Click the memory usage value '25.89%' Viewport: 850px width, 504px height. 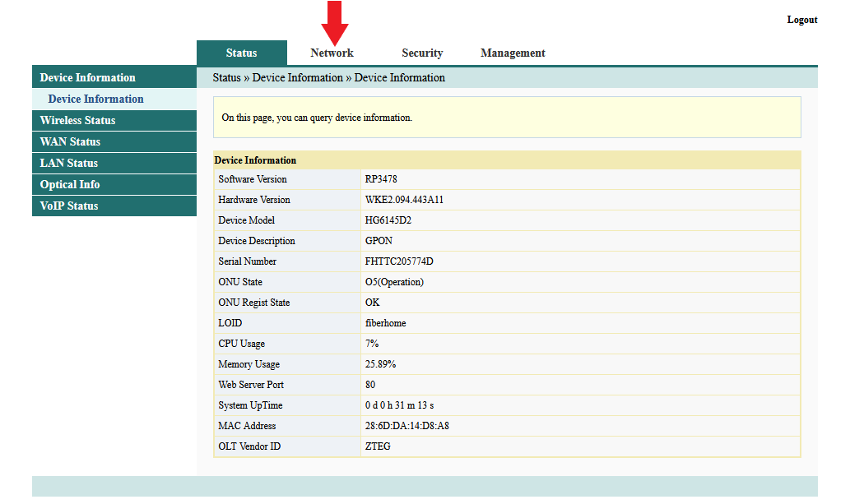point(380,365)
